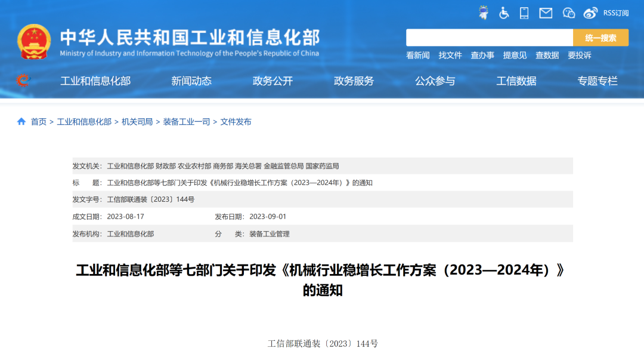Click the home icon in breadcrumb
Screen dimensions: 644x360
click(21, 121)
